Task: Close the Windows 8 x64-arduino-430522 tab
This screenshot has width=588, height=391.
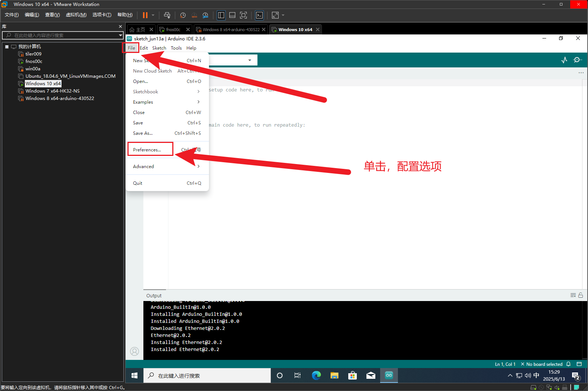Action: [x=263, y=30]
